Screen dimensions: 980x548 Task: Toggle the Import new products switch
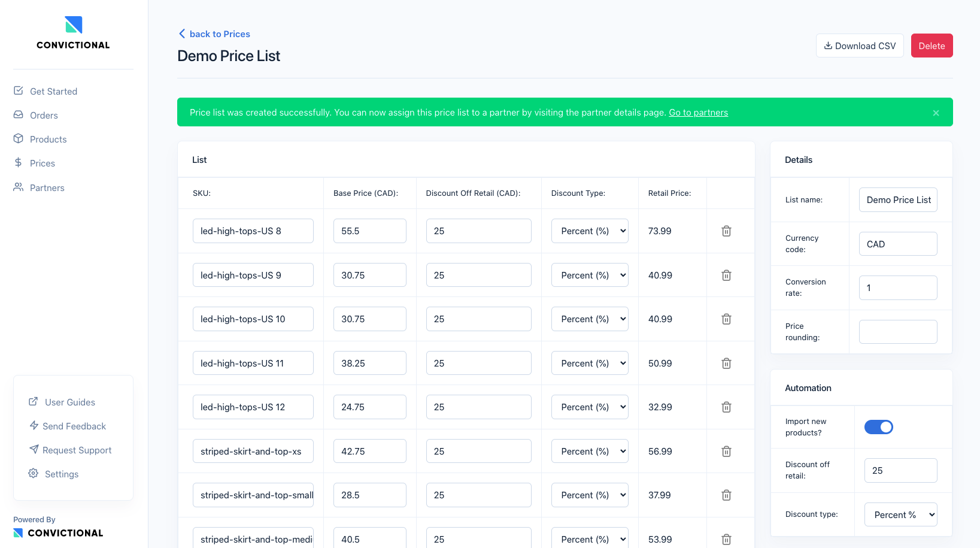pyautogui.click(x=878, y=427)
